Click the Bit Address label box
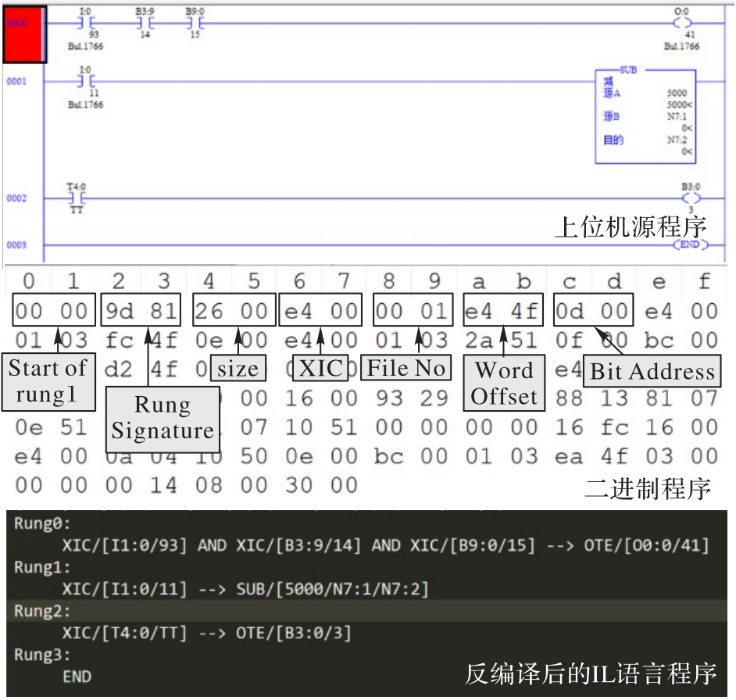The image size is (736, 700). pyautogui.click(x=652, y=371)
